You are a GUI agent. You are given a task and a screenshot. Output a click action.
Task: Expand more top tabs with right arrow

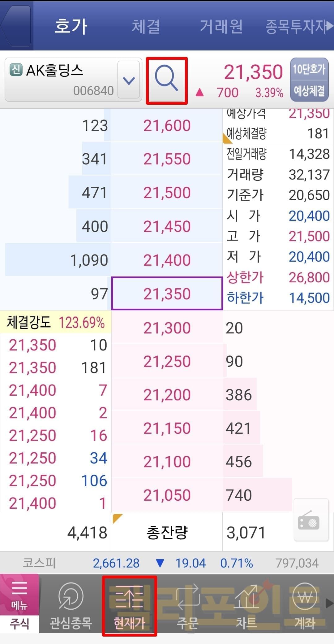[330, 26]
